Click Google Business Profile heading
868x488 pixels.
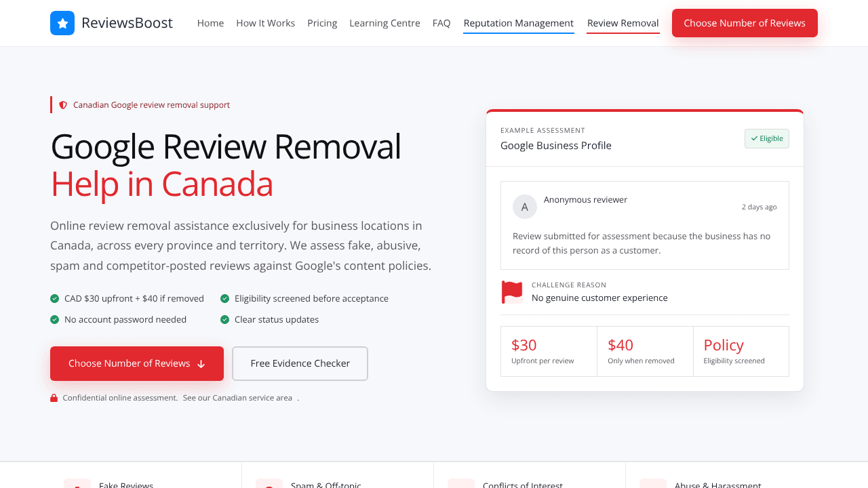556,145
